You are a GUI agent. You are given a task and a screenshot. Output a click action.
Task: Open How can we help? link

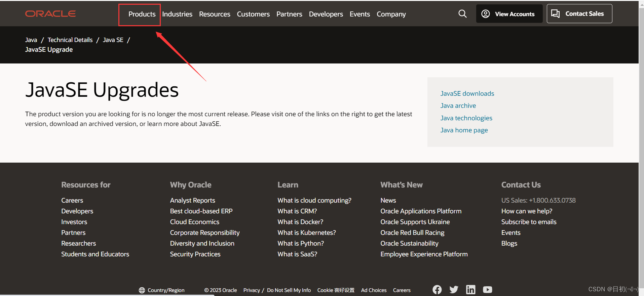pos(527,211)
